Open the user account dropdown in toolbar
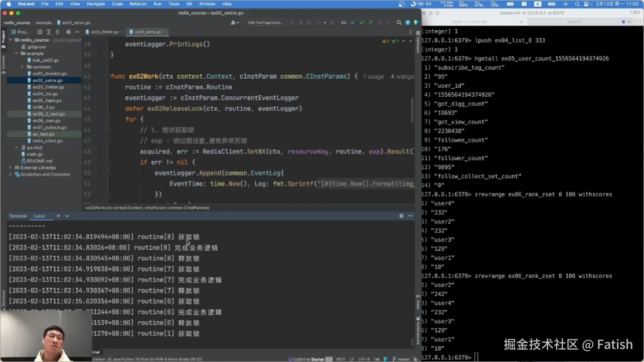This screenshot has width=644, height=362. pos(234,23)
